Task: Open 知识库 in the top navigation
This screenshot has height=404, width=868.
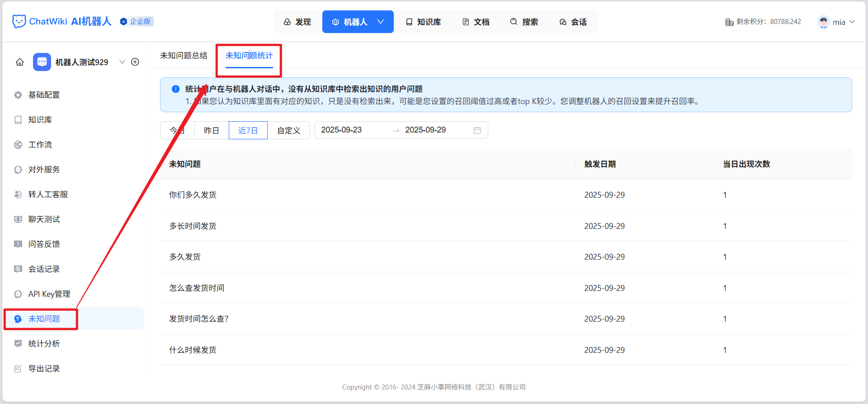Action: coord(424,22)
